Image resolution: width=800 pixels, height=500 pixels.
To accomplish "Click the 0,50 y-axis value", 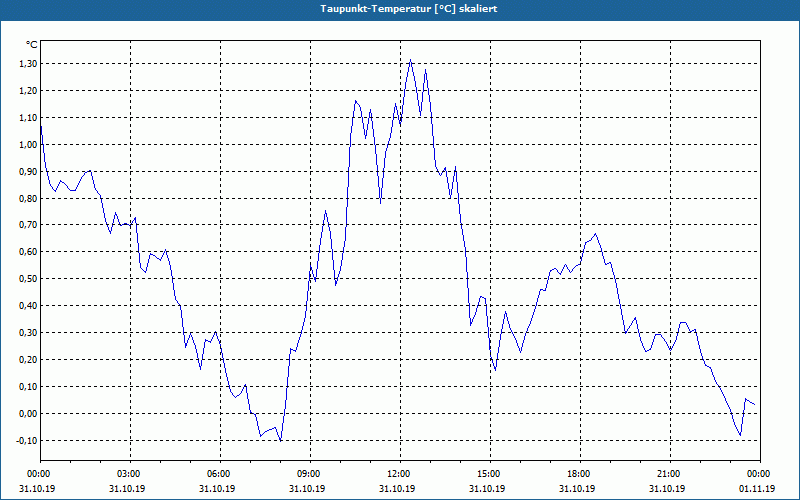I will click(x=28, y=279).
